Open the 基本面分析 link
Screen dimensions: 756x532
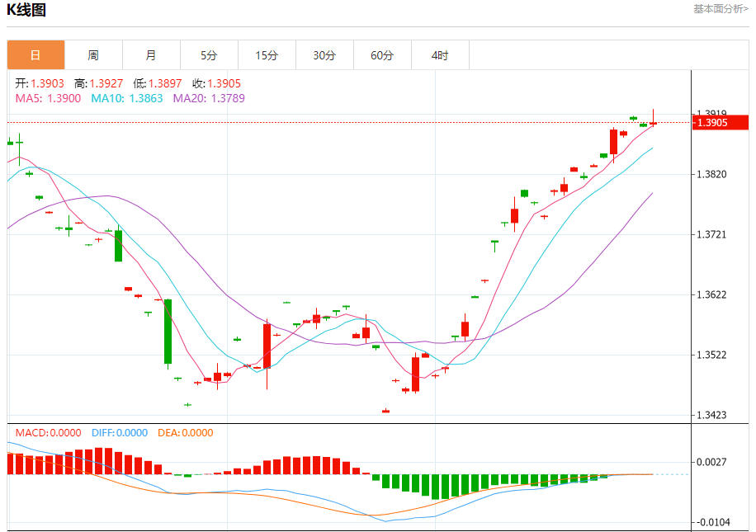(x=721, y=9)
